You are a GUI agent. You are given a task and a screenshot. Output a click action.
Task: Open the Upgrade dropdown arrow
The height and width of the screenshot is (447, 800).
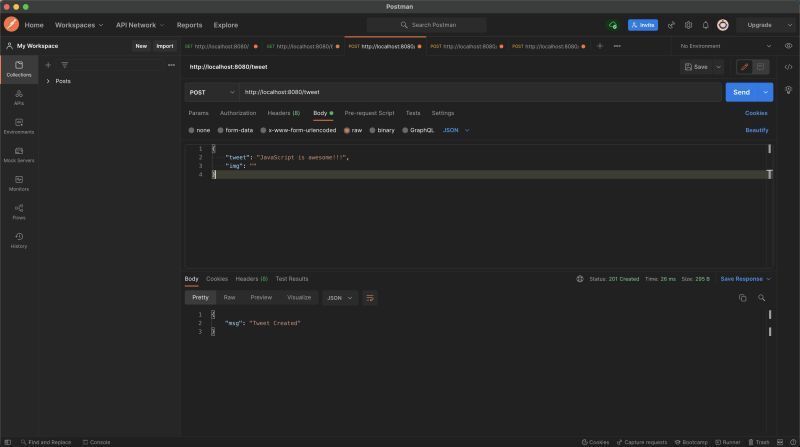[x=789, y=25]
